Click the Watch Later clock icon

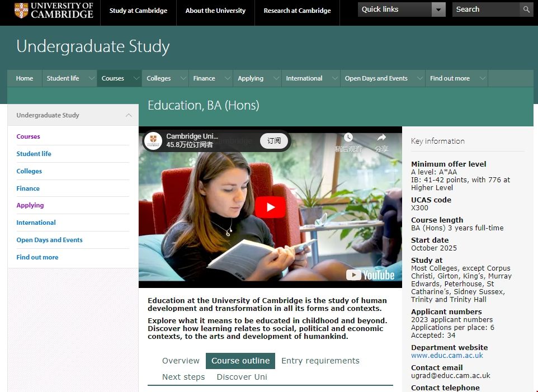point(348,138)
